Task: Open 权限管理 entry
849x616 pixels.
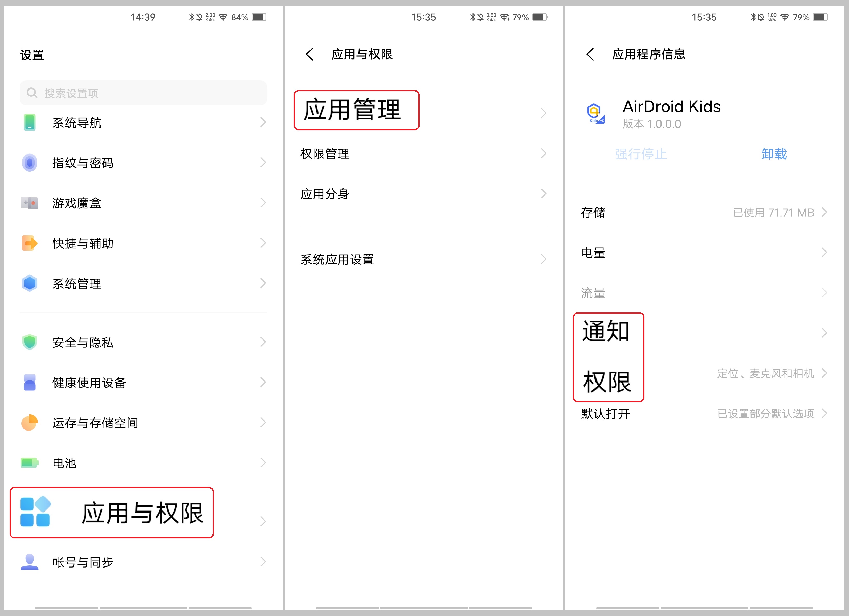Action: [424, 153]
